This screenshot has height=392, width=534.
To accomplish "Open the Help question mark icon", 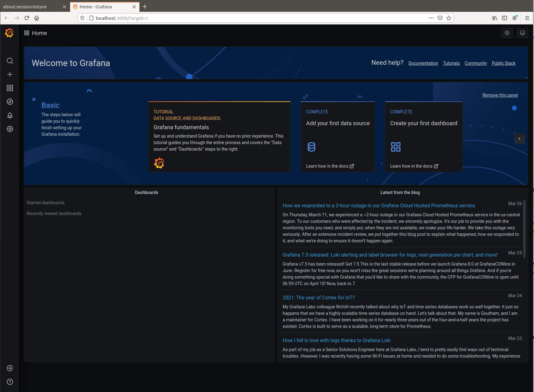I will tap(10, 382).
